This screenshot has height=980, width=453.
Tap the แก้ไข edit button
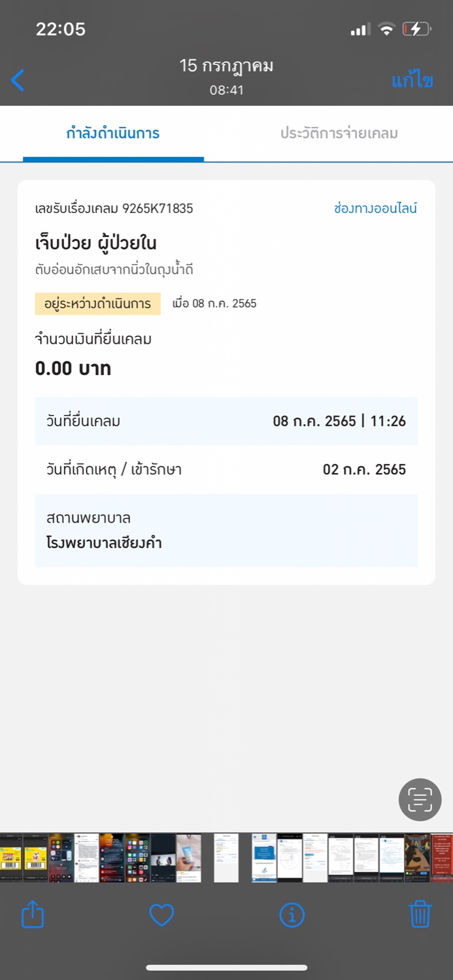(412, 81)
